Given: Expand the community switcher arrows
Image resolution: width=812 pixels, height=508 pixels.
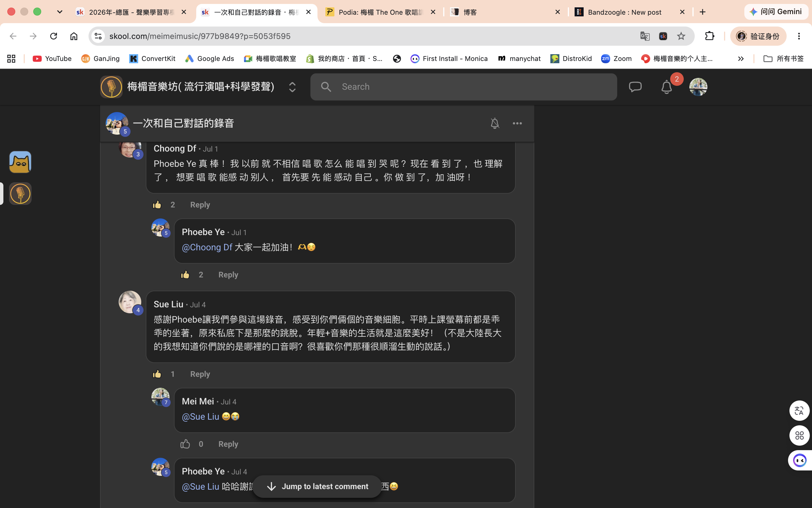Looking at the screenshot, I should (292, 87).
